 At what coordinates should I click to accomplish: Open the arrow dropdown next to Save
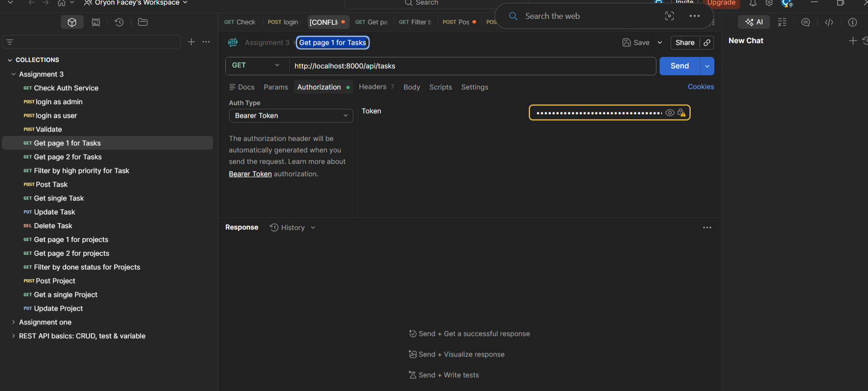[660, 43]
